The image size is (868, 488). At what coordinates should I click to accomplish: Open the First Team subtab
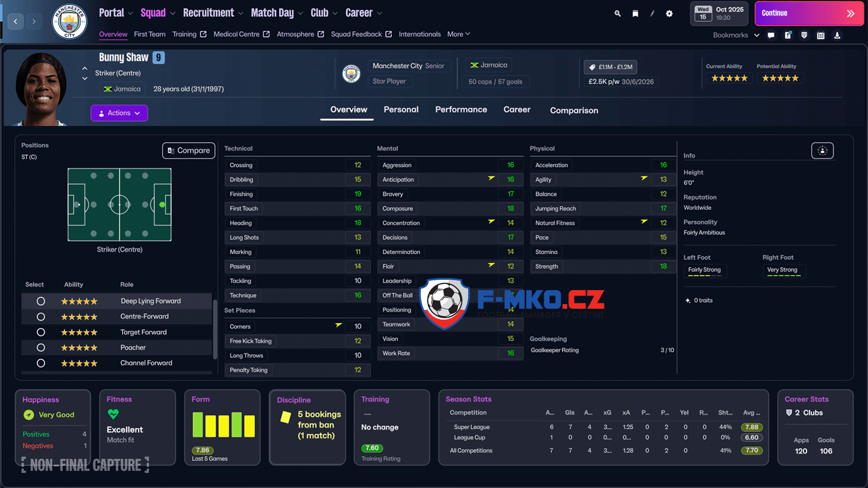pyautogui.click(x=149, y=34)
